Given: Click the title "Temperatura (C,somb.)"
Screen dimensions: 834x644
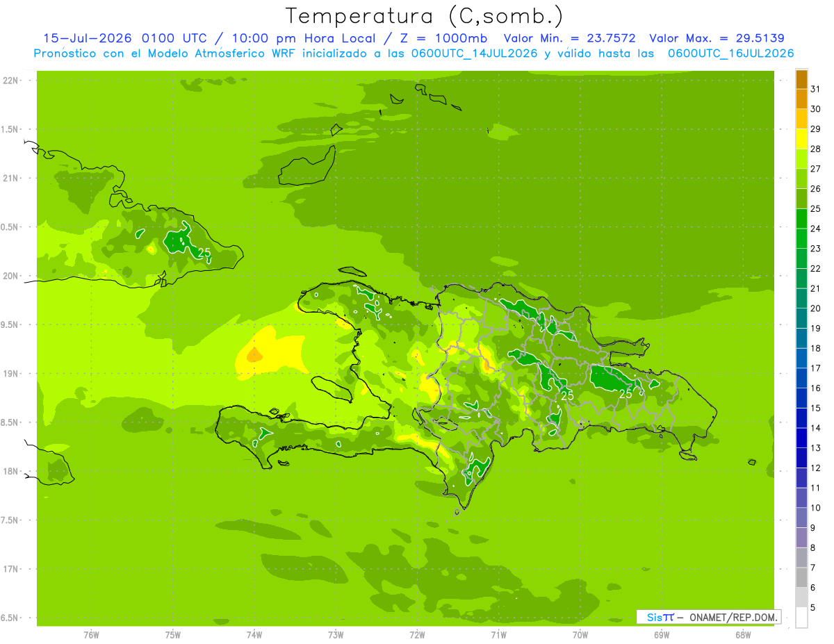Looking at the screenshot, I should tap(424, 16).
